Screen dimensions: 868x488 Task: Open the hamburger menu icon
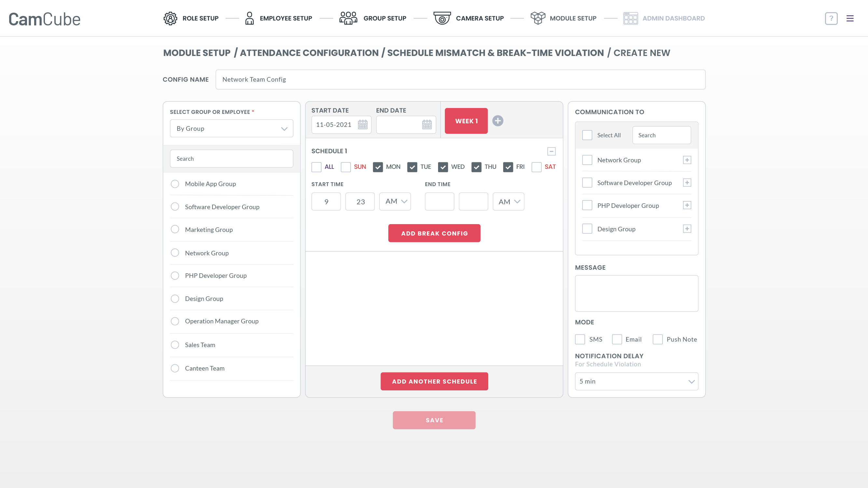coord(850,18)
